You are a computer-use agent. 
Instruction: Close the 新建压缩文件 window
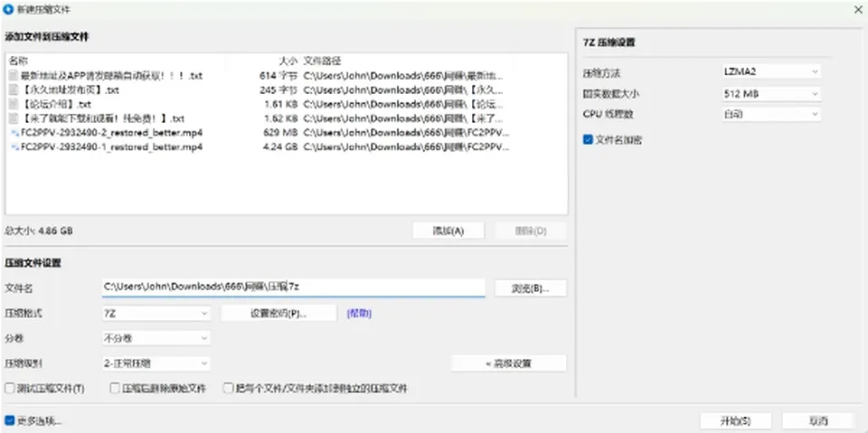coord(857,9)
